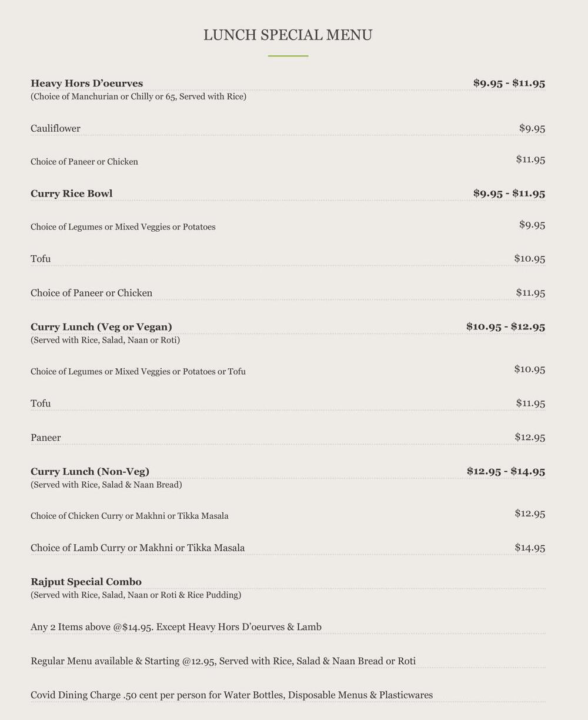Select the Curry Lunch (Non-Veg) heading
The height and width of the screenshot is (720, 588).
[x=90, y=472]
